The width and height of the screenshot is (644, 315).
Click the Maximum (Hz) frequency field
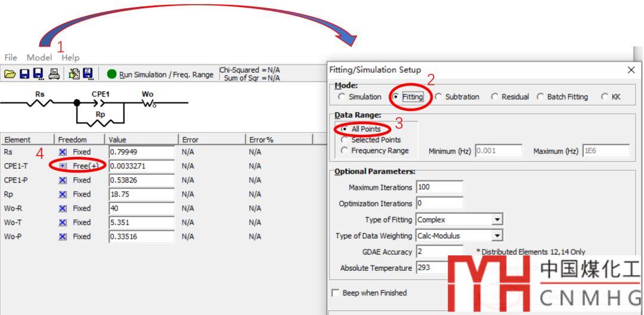click(x=606, y=151)
